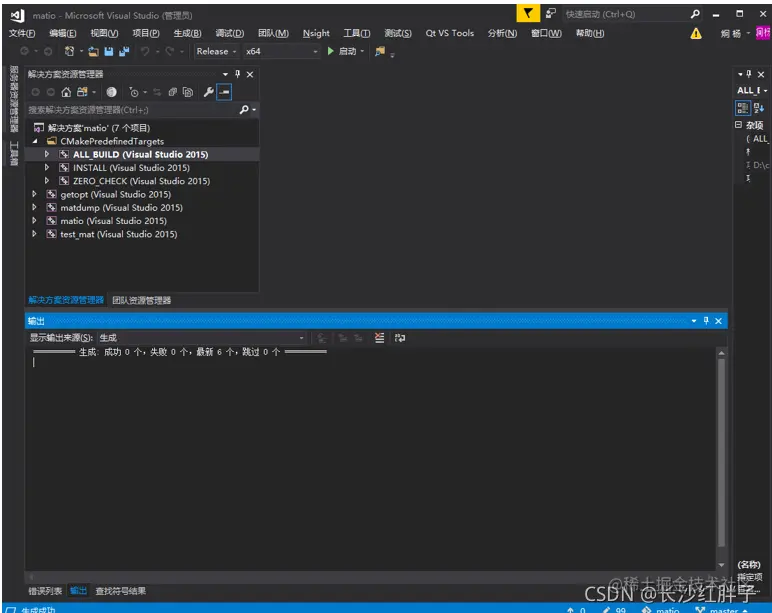Click the matio repository in status bar
This screenshot has height=613, width=772.
click(x=661, y=610)
